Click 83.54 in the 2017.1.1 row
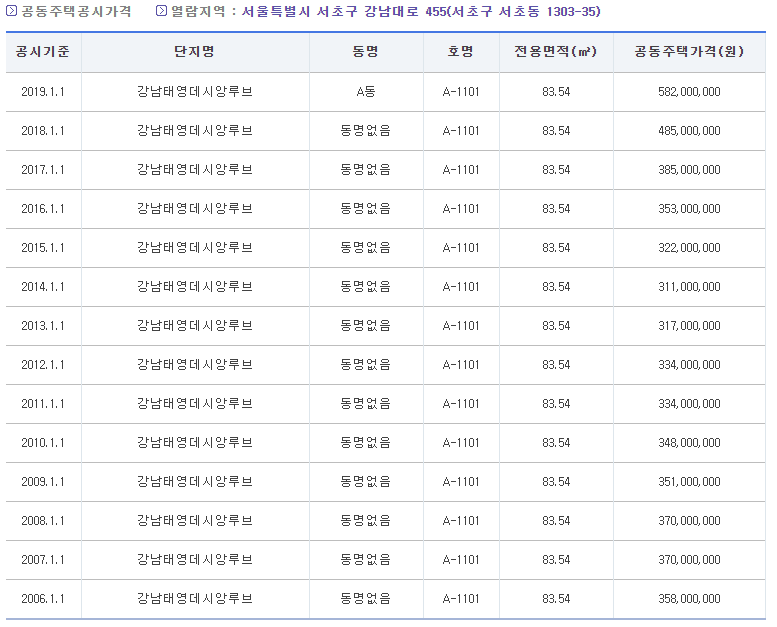This screenshot has width=777, height=627. (556, 170)
